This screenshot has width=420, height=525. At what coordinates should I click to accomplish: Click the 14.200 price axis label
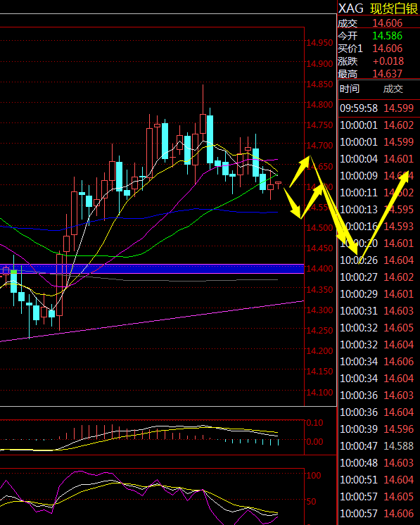(319, 351)
